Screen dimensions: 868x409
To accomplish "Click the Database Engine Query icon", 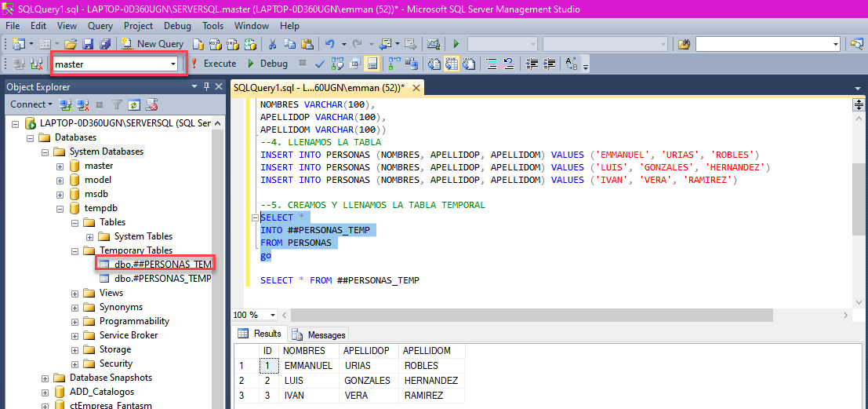I will click(x=198, y=44).
